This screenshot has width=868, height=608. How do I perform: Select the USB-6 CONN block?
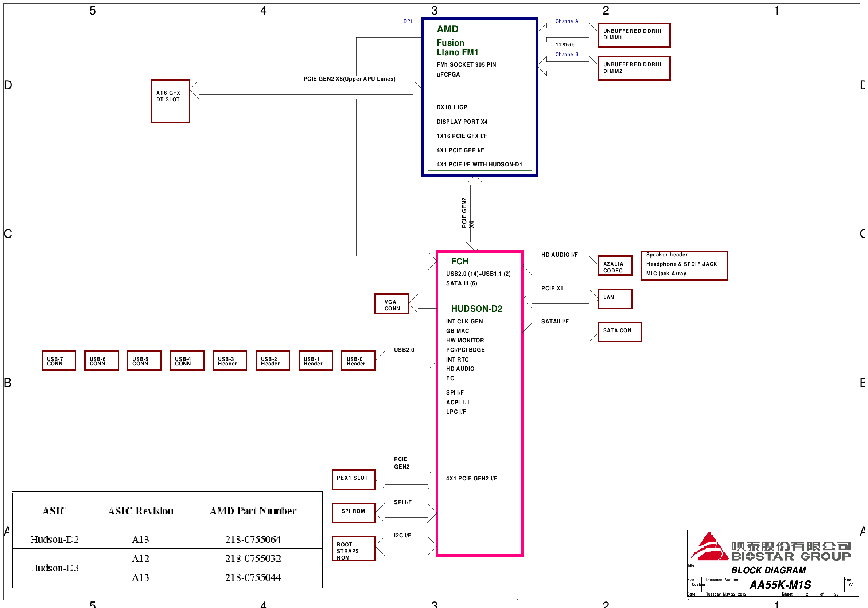point(101,361)
